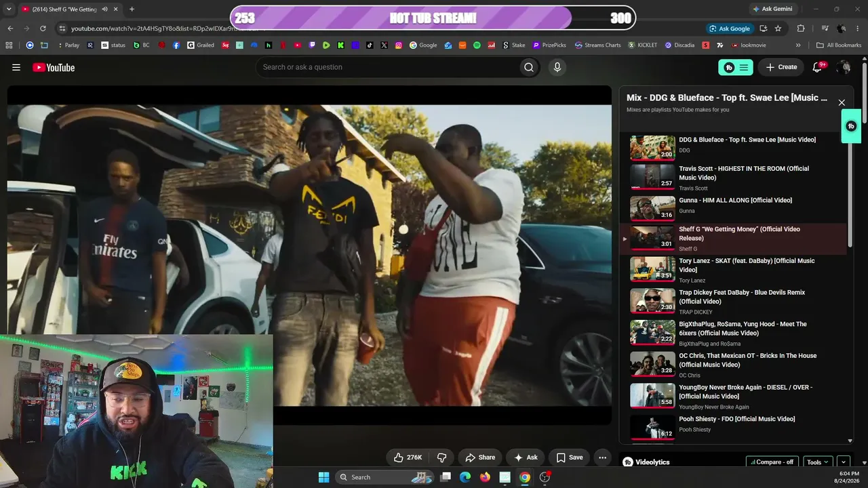Open the DDG & Blueface Top thumbnail
Viewport: 868px width, 488px height.
(652, 148)
